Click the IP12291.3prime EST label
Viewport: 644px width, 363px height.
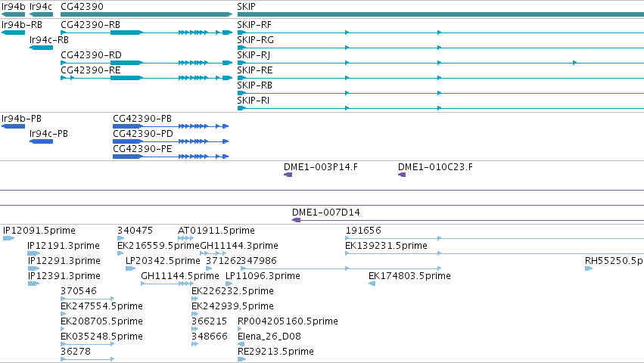coord(64,261)
